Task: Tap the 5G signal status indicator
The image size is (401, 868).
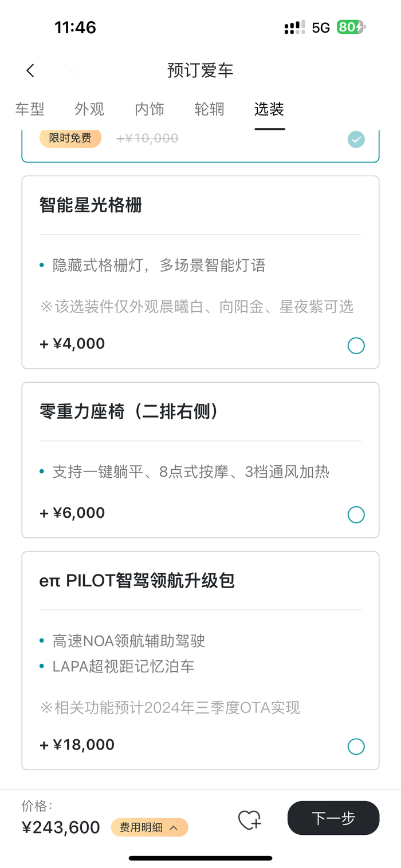Action: pyautogui.click(x=321, y=27)
